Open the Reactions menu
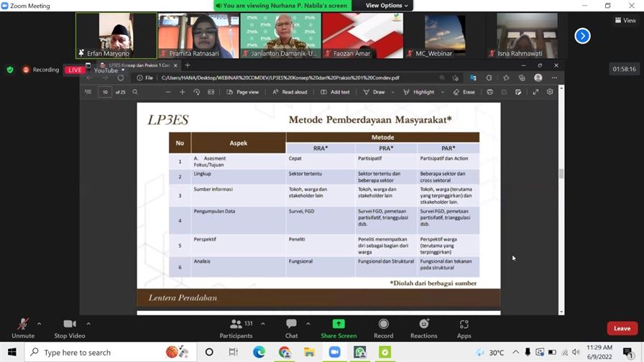Screen dimensions: 644x362 (423, 328)
